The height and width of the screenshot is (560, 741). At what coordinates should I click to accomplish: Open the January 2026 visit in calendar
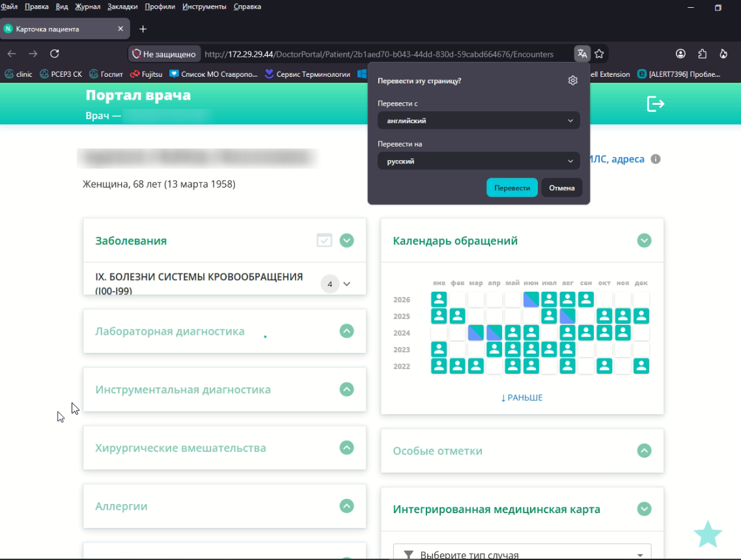[x=439, y=300]
